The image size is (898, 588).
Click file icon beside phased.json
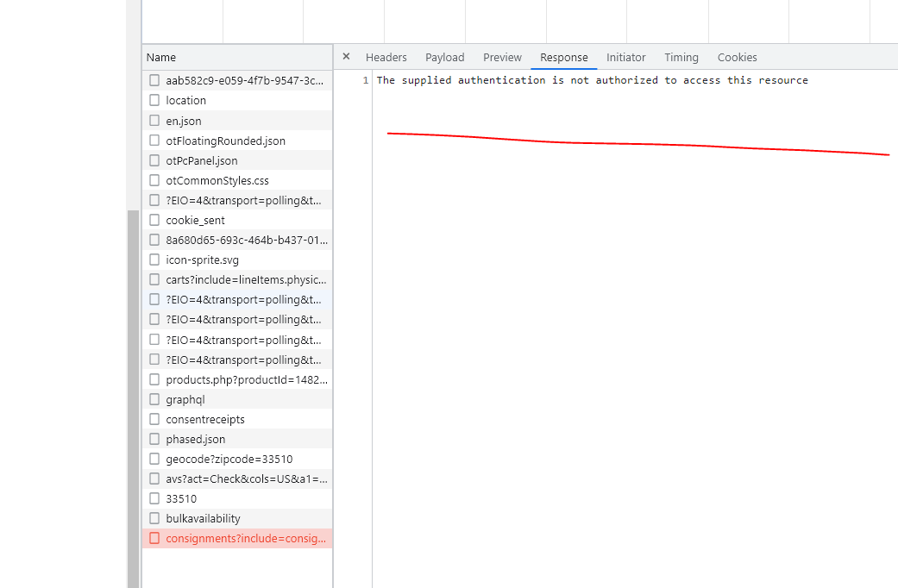(154, 439)
